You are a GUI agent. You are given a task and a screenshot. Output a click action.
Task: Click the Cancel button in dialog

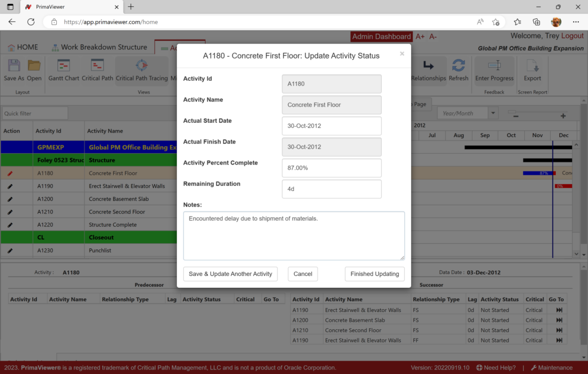[x=303, y=274]
